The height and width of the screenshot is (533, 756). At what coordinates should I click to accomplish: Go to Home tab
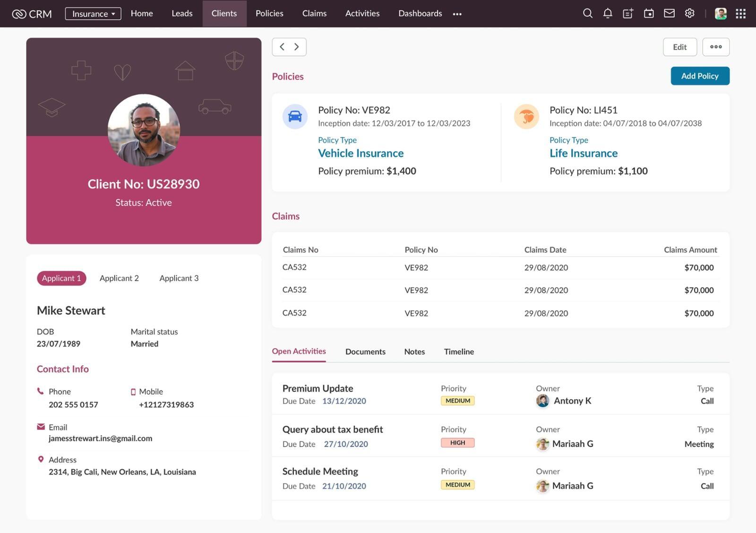(x=142, y=13)
